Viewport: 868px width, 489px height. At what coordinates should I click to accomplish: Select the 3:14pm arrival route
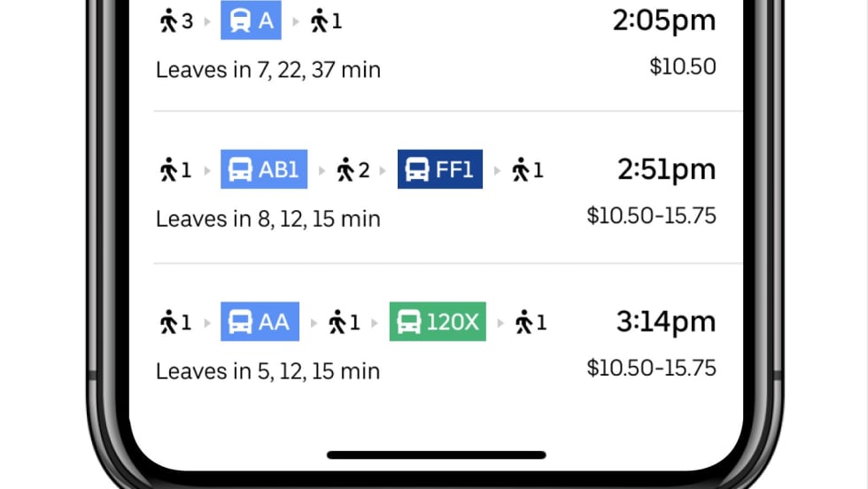click(666, 322)
